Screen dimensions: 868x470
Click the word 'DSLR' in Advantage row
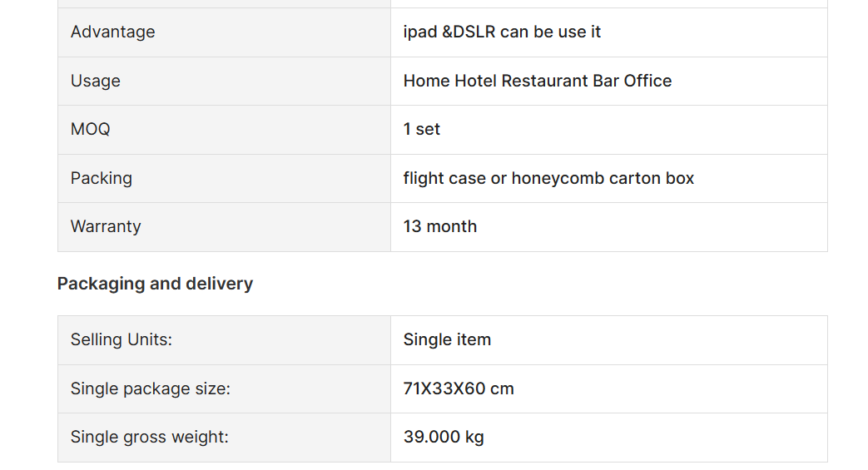coord(474,32)
